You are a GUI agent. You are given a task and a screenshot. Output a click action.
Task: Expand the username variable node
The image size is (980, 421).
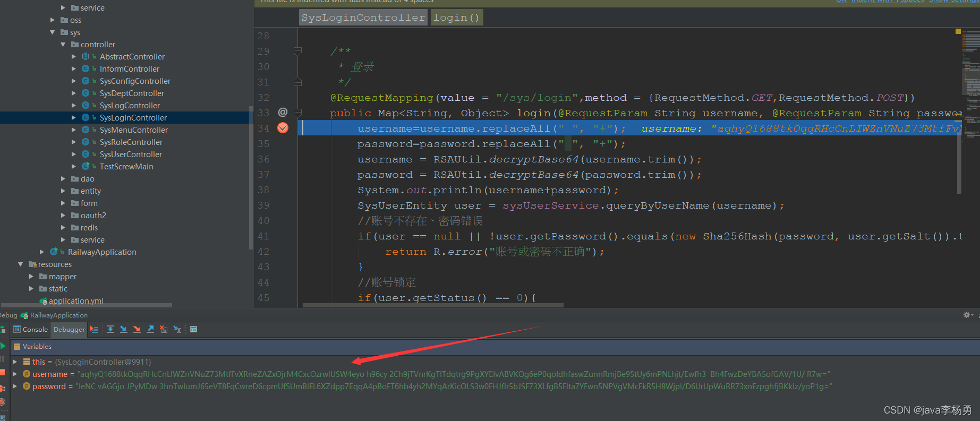pos(15,374)
